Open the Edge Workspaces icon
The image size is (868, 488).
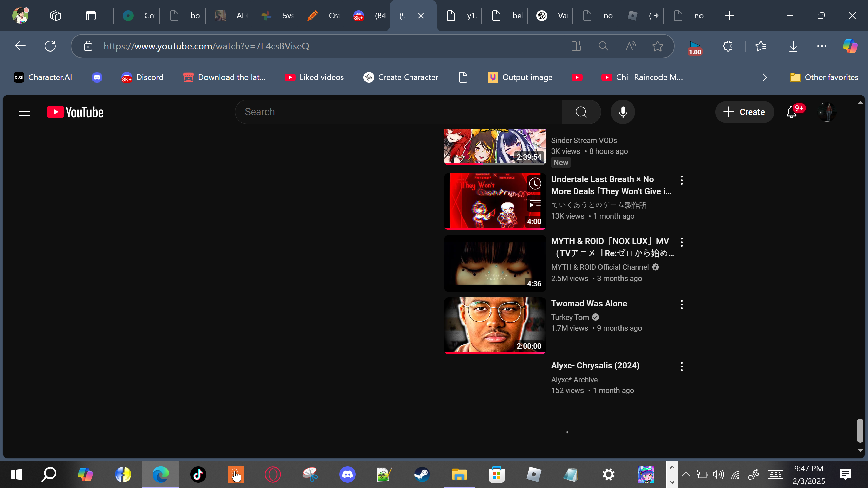(x=56, y=16)
